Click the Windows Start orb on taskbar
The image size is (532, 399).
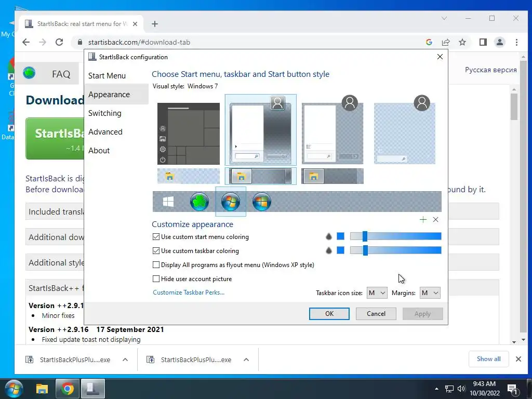pyautogui.click(x=14, y=389)
